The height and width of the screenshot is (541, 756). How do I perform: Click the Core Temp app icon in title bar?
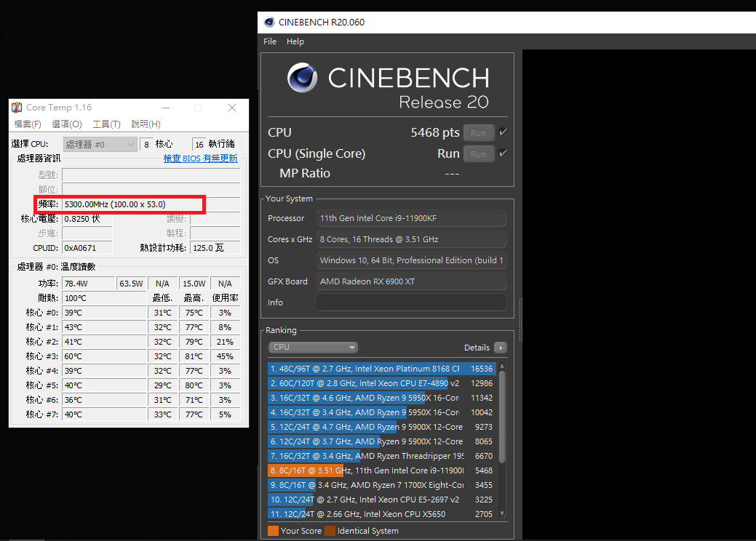click(x=17, y=108)
